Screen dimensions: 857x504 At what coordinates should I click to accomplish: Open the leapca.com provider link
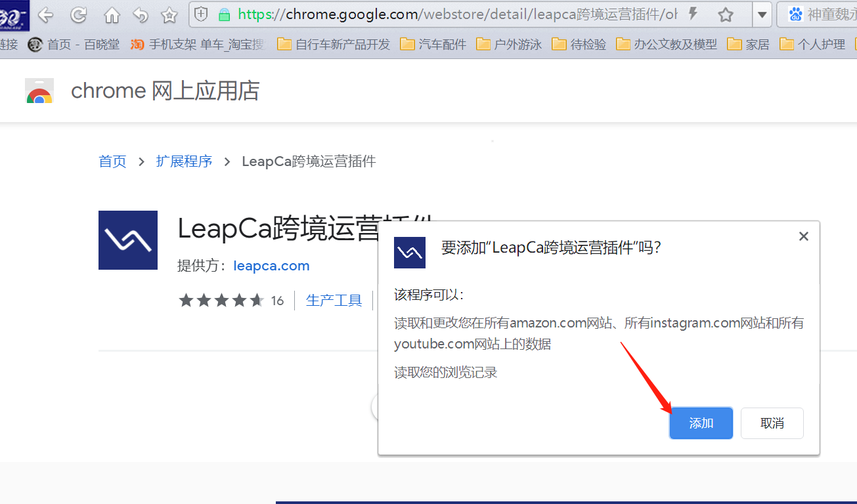click(271, 266)
